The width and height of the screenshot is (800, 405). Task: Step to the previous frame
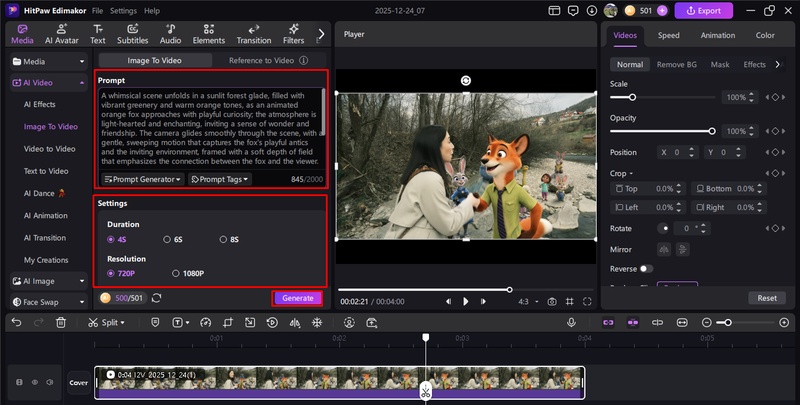448,301
